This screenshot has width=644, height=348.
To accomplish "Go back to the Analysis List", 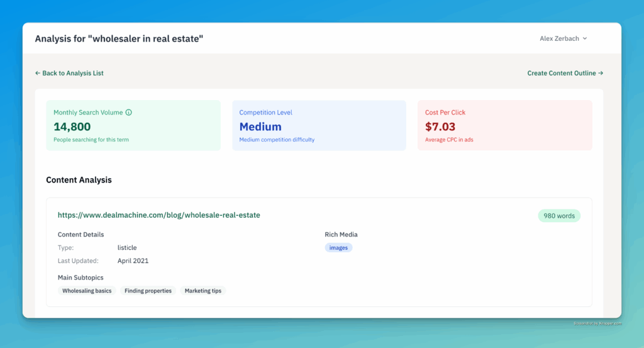I will pos(69,73).
